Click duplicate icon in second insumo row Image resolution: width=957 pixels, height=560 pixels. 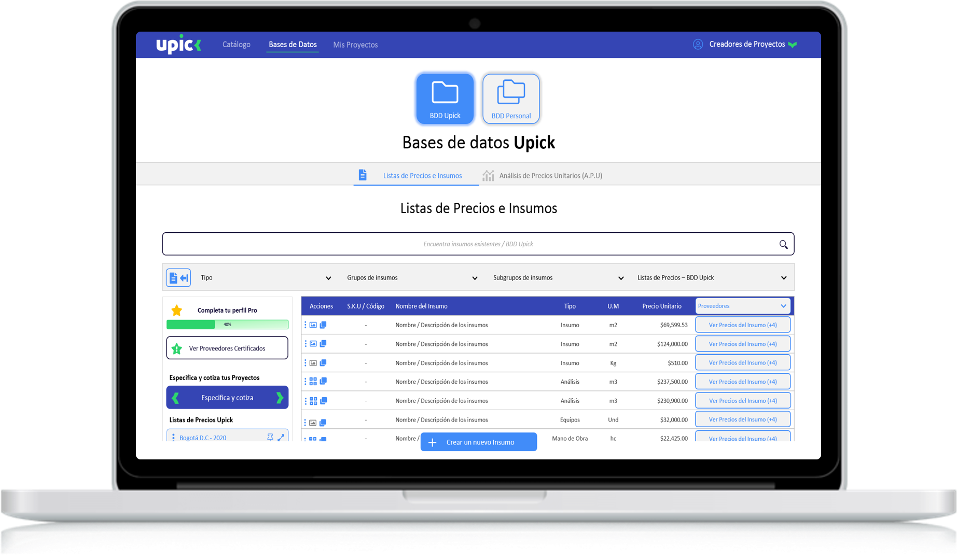323,344
